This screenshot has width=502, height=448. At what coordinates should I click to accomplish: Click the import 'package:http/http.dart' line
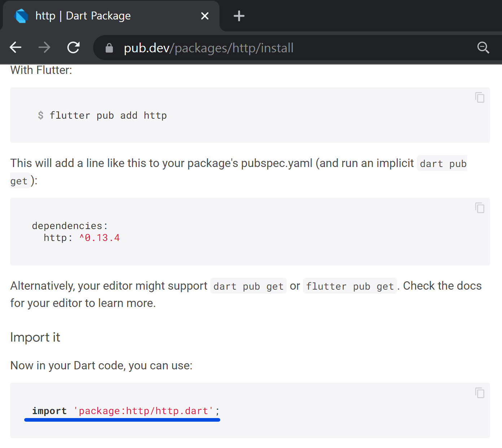pyautogui.click(x=126, y=411)
